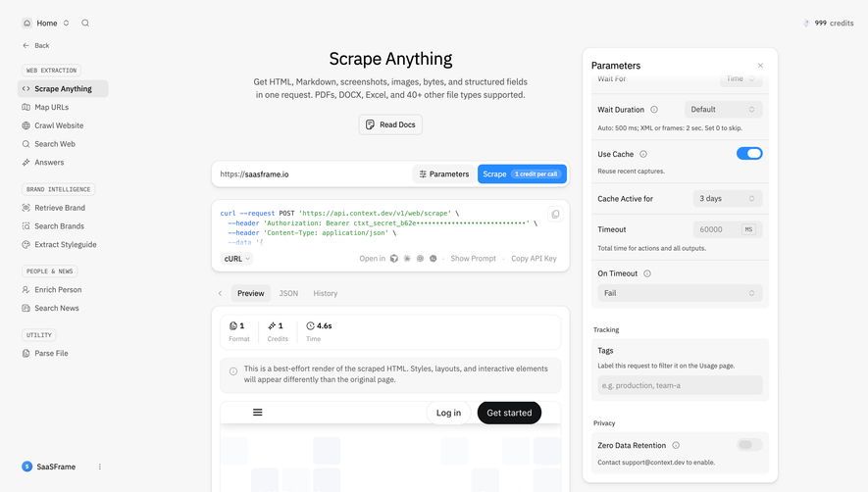Open the Parameters button

tap(444, 173)
